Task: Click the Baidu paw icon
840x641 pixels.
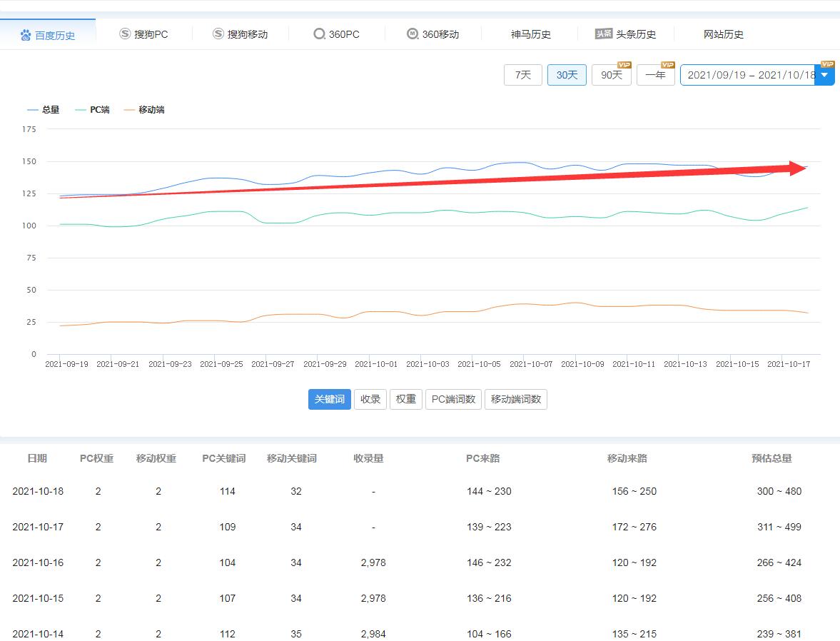Action: click(26, 35)
